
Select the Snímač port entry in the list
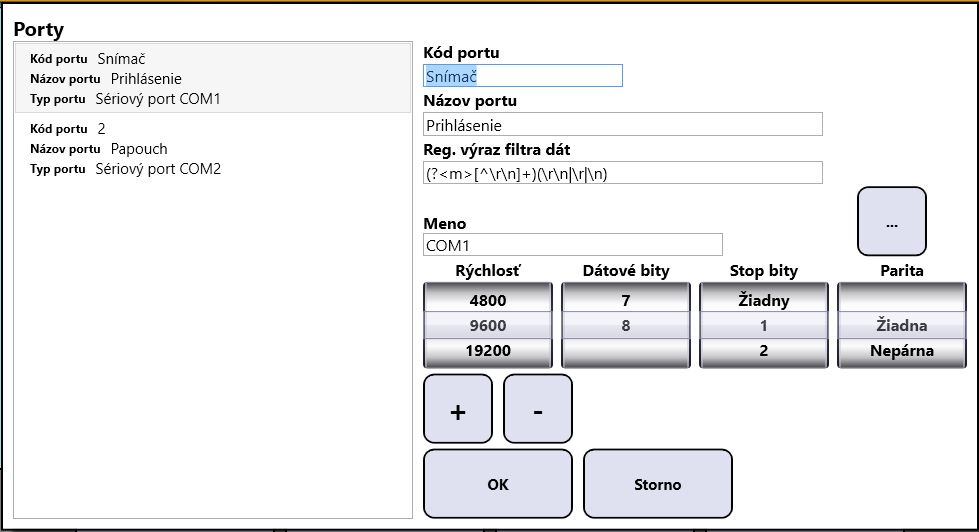click(213, 78)
